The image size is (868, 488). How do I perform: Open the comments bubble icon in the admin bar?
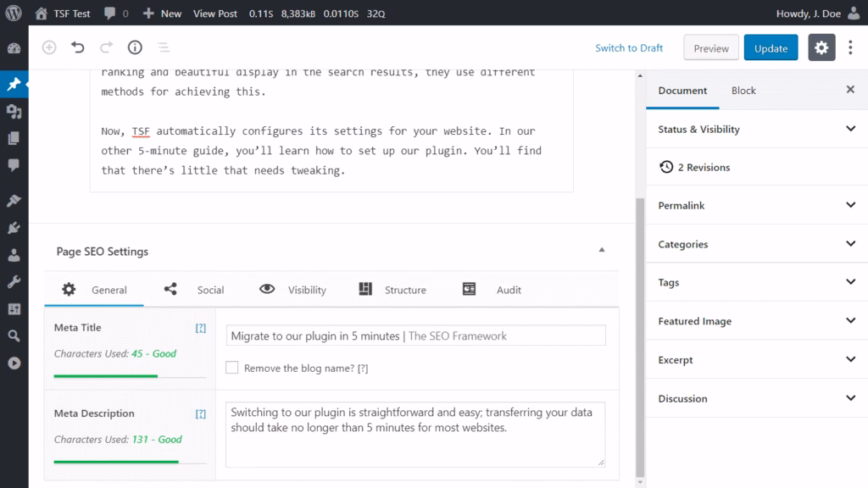(x=111, y=13)
